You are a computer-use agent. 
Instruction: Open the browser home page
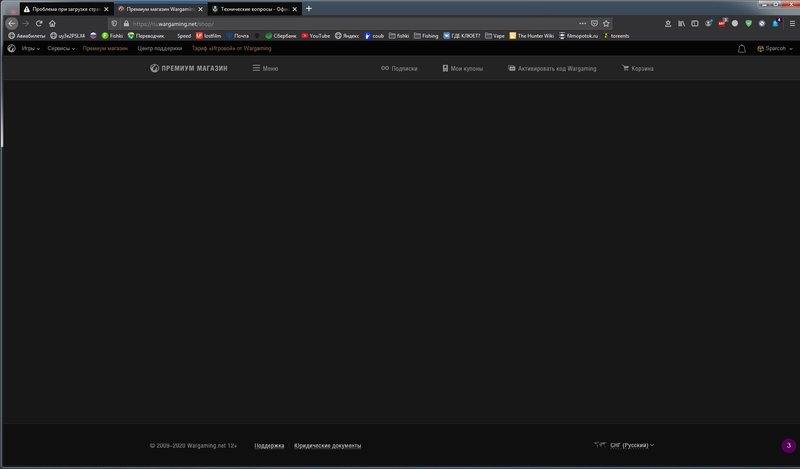(52, 23)
